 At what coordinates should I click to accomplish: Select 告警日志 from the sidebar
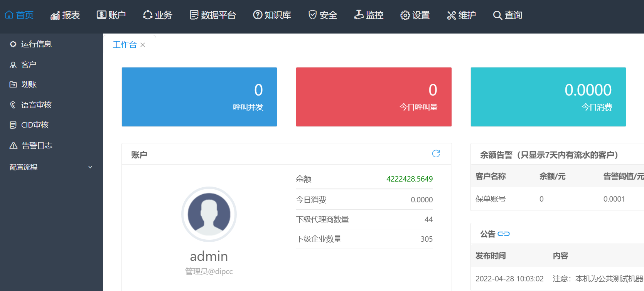pyautogui.click(x=37, y=145)
